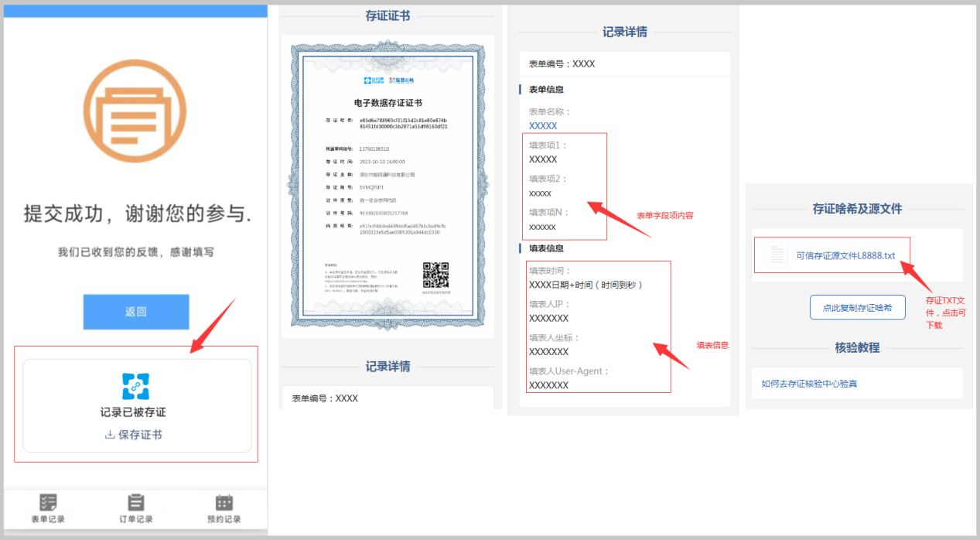Open the 电子数据存证证书 certificate image
980x540 pixels.
click(388, 186)
